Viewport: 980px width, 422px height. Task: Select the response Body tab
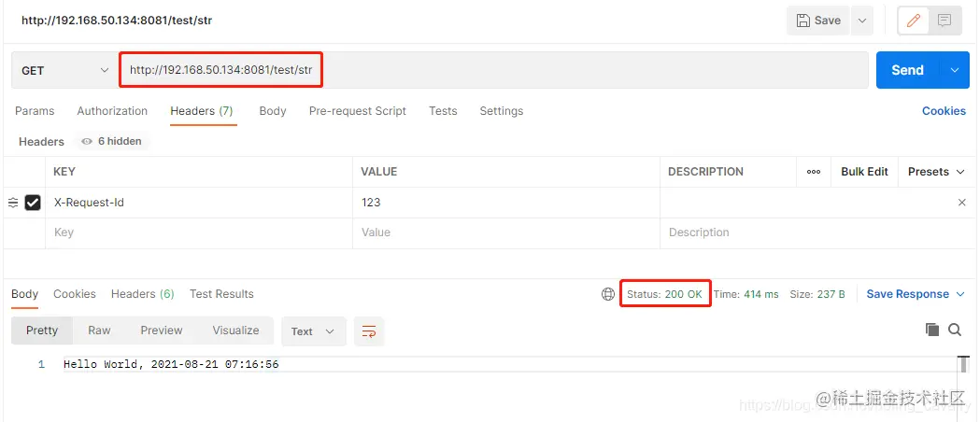coord(24,294)
